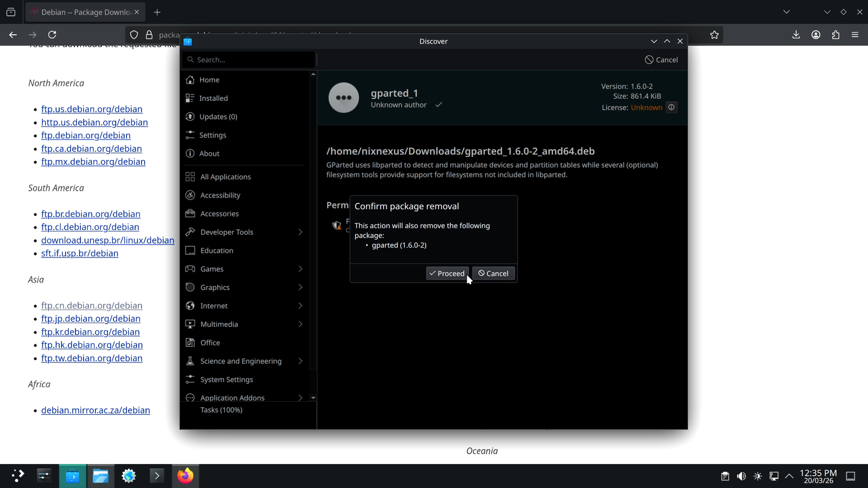Show hidden system tray icons arrow

click(x=789, y=476)
